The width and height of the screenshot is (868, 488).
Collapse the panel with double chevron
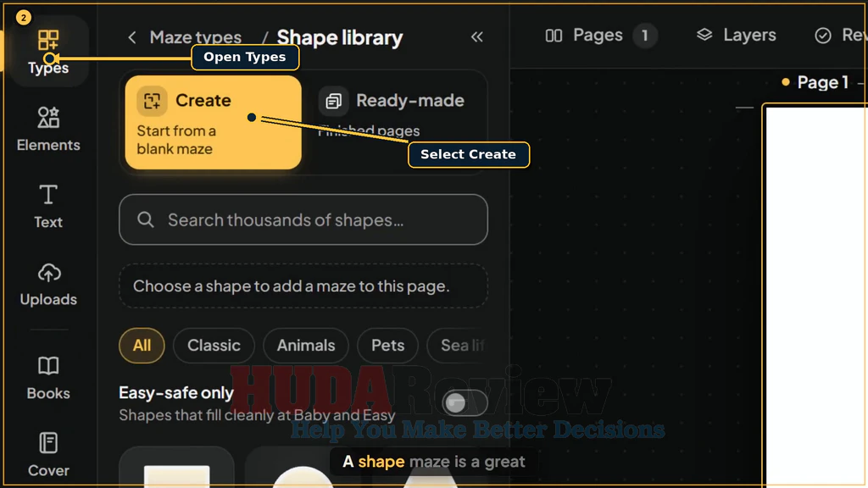(x=476, y=37)
